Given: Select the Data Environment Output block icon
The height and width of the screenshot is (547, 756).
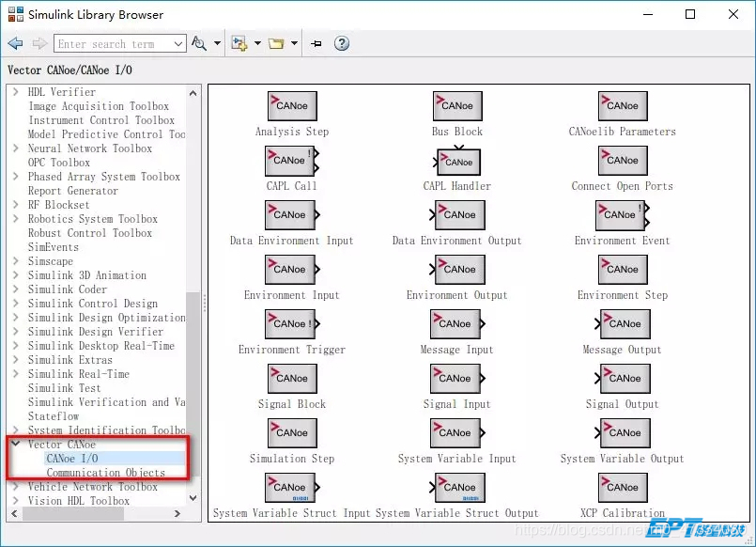Looking at the screenshot, I should 457,215.
